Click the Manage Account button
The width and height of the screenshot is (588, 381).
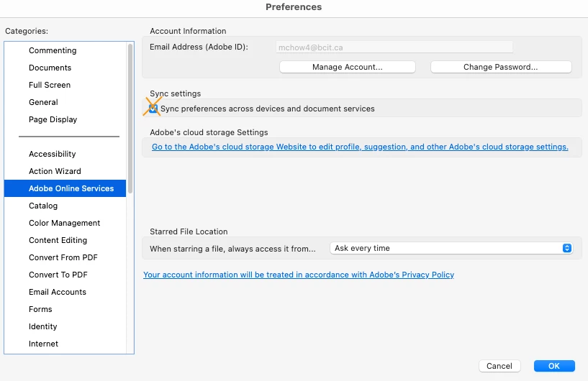click(x=347, y=67)
